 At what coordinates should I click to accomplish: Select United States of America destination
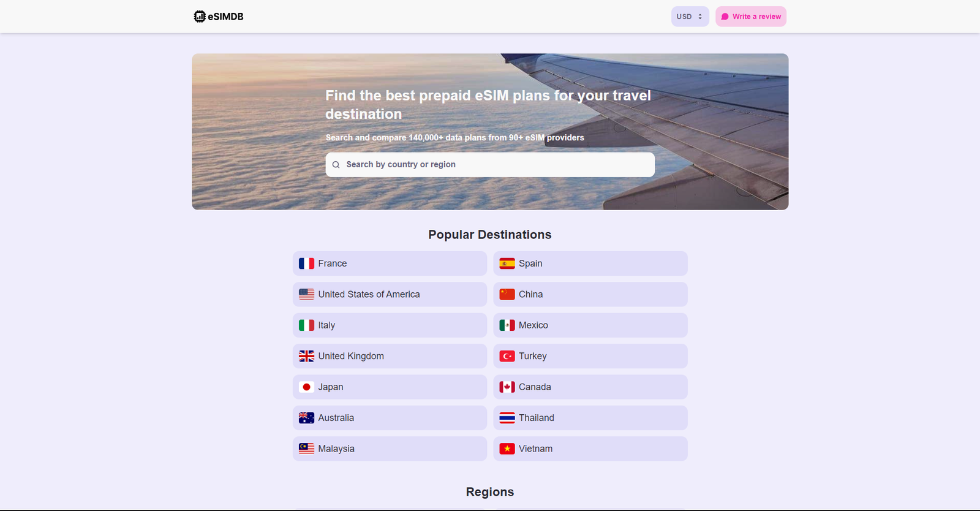pyautogui.click(x=390, y=294)
